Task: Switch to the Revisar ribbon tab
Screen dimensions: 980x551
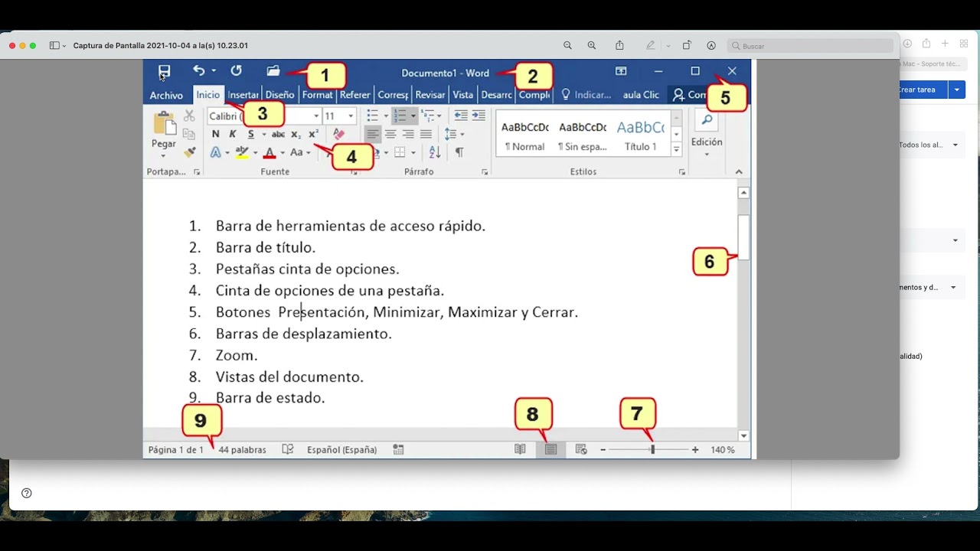Action: click(x=430, y=95)
